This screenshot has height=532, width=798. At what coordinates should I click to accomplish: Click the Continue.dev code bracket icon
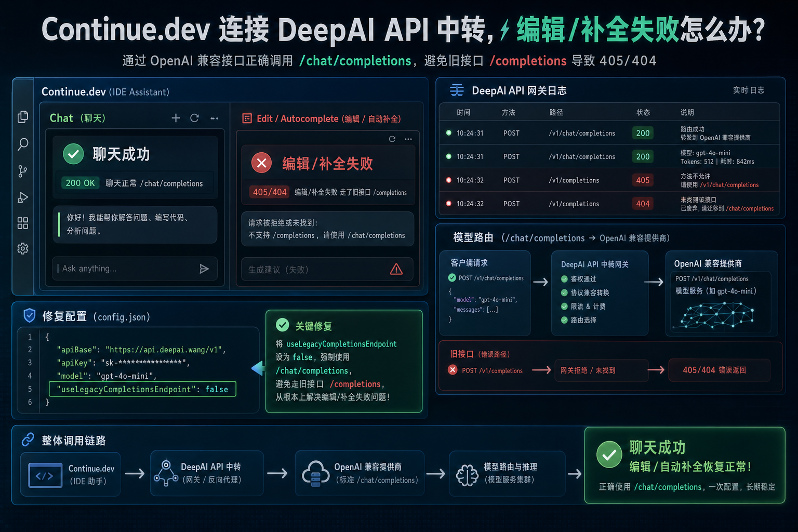tap(44, 475)
